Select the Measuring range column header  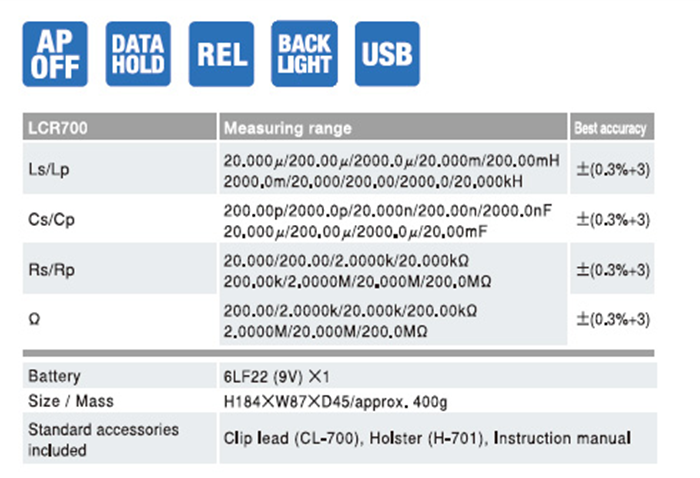click(287, 128)
